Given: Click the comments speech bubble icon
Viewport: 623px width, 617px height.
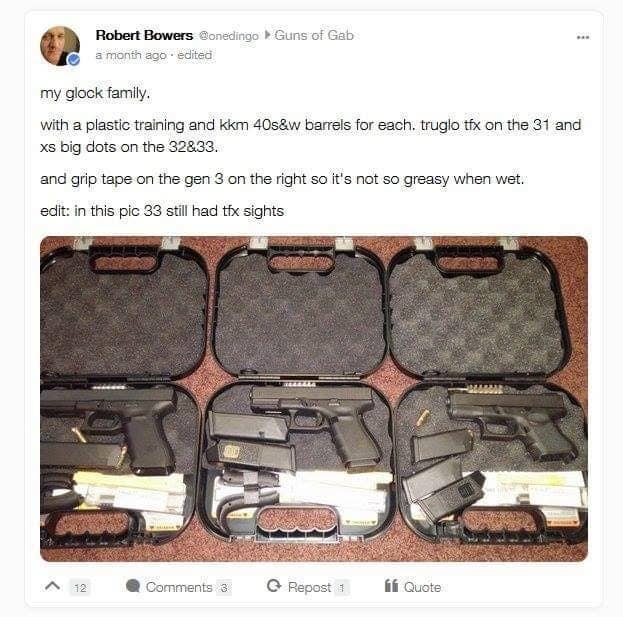Looking at the screenshot, I should [133, 586].
